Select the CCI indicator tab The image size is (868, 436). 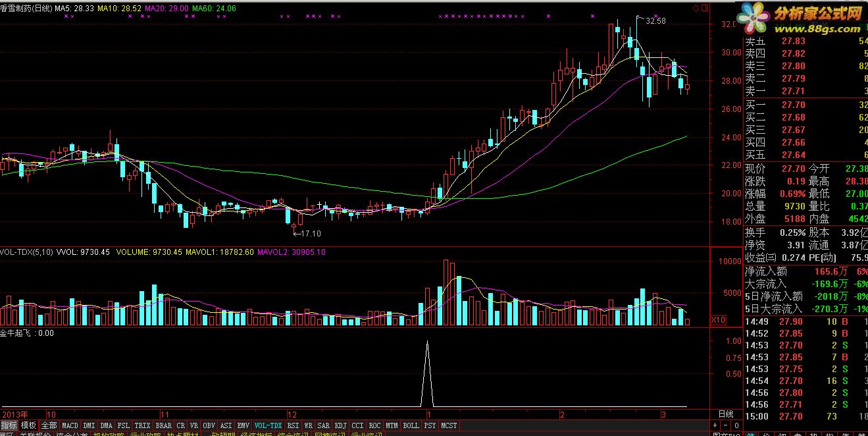click(x=358, y=425)
